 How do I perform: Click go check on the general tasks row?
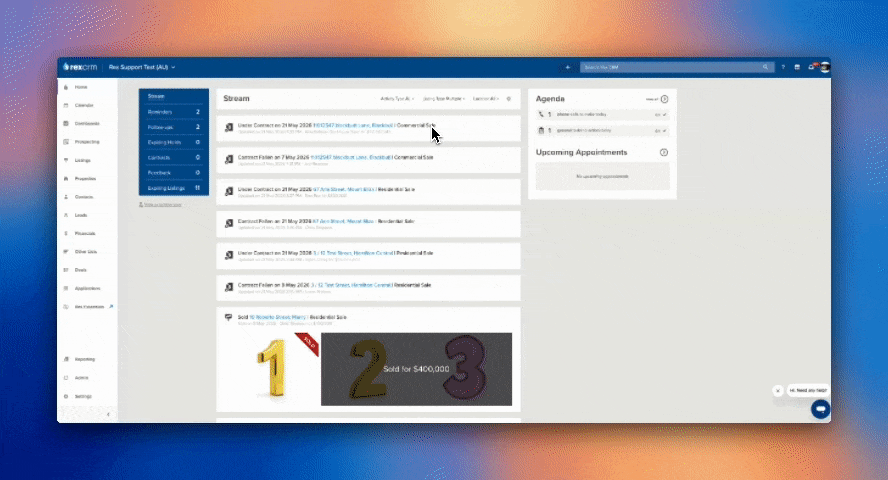click(x=661, y=131)
